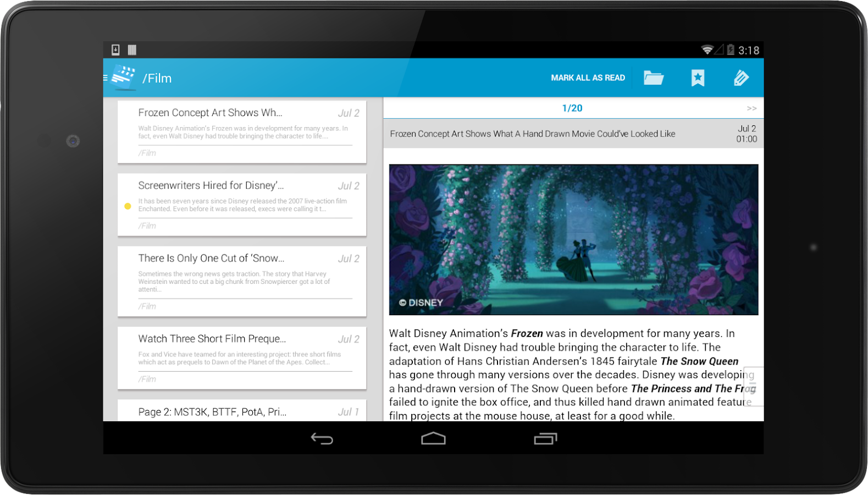This screenshot has width=868, height=495.
Task: Open 'There Is Only One Cut of Snow...' article
Action: (x=242, y=281)
